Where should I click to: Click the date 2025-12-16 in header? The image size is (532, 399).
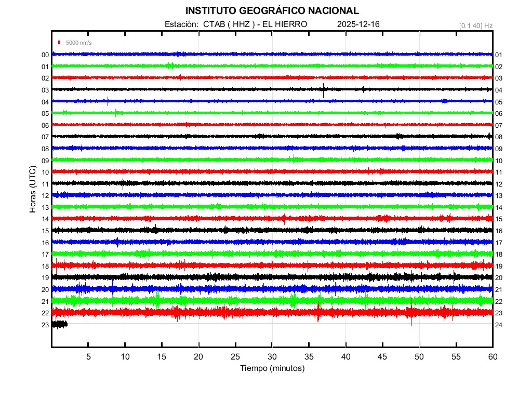[358, 24]
